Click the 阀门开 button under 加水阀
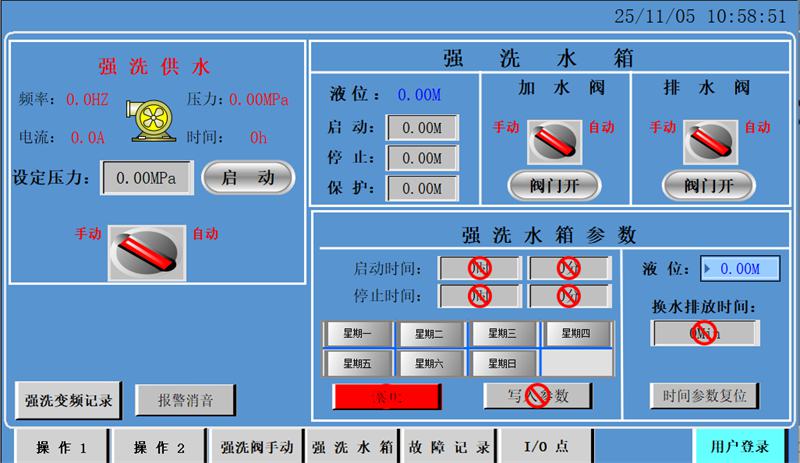This screenshot has height=463, width=800. (x=554, y=185)
